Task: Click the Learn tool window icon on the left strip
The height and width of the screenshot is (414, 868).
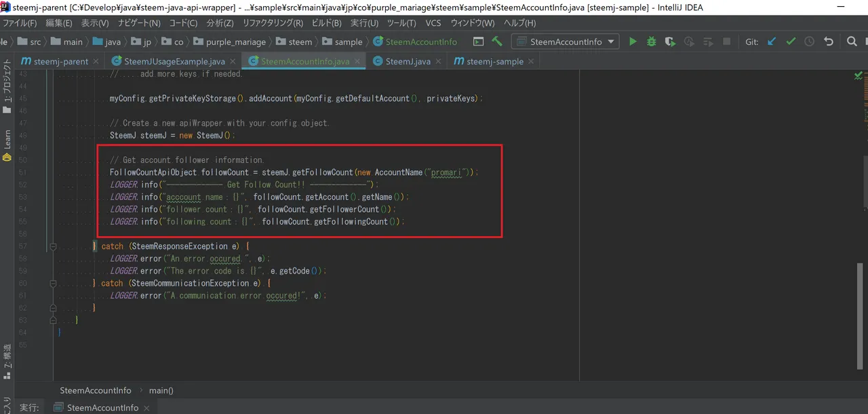Action: point(7,157)
